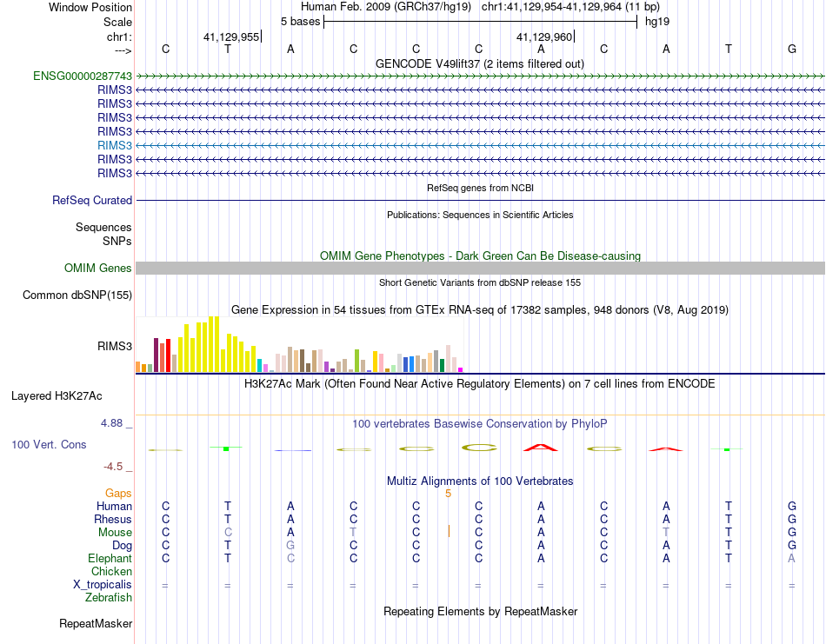Screen dimensions: 826x644
Task: Click the light-blue RIMS3 transcript arrow line
Action: coord(480,145)
